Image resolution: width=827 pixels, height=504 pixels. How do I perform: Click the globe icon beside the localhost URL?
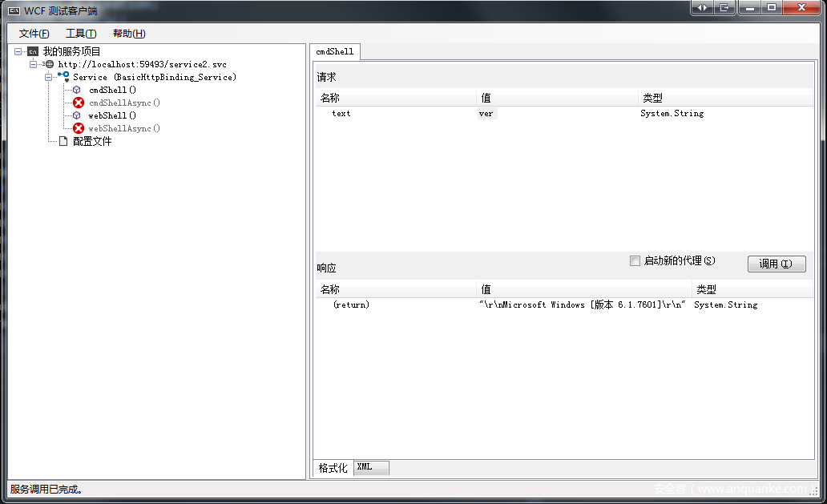(x=49, y=64)
